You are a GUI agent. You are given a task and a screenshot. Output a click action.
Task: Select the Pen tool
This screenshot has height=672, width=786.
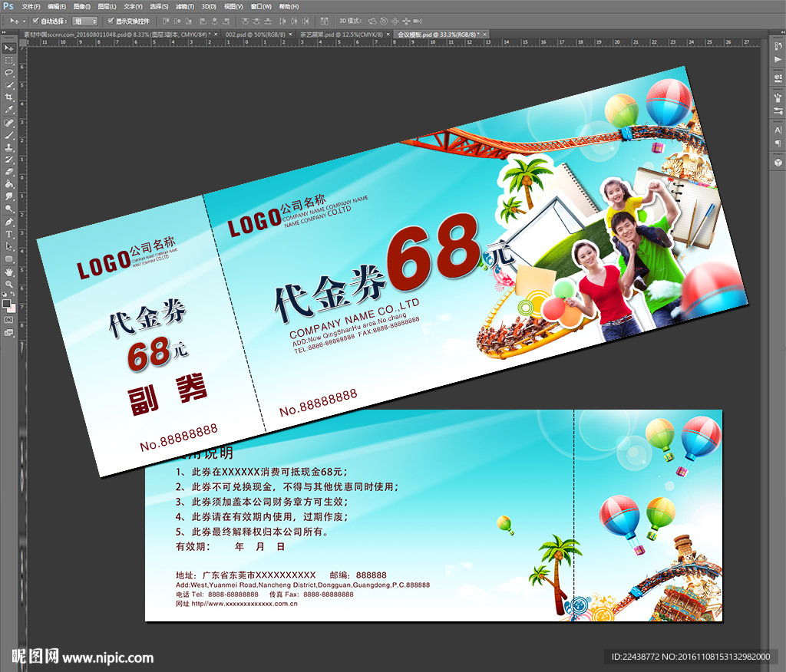click(9, 222)
